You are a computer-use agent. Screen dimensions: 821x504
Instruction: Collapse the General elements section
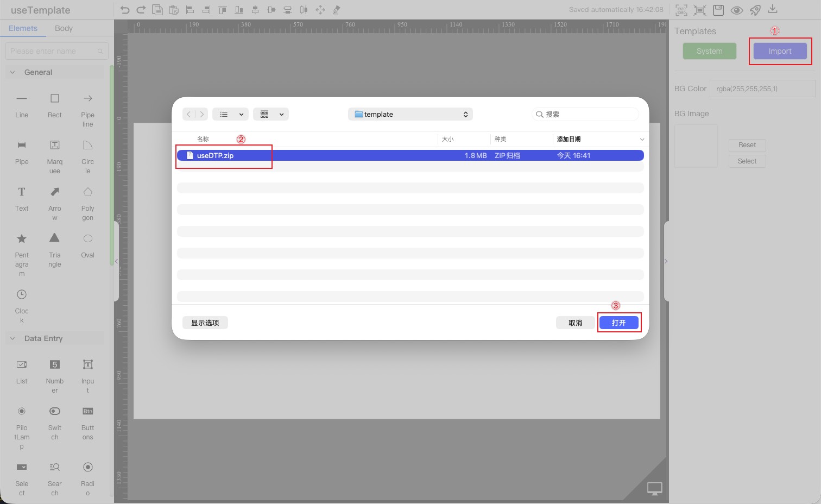[12, 72]
